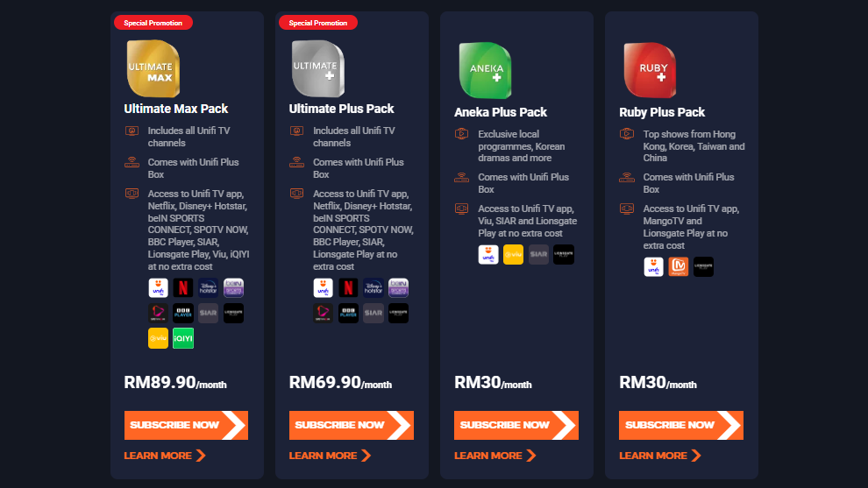The width and height of the screenshot is (868, 488).
Task: Click the beIN Sports icon in Ultimate Plus Pack
Action: click(x=399, y=287)
